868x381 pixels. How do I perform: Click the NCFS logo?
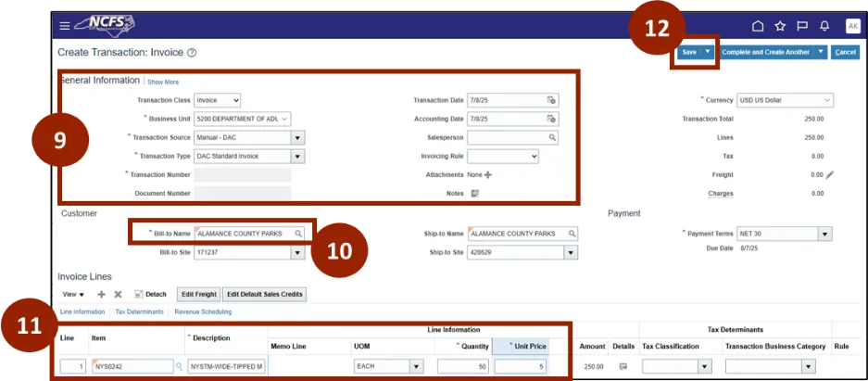click(104, 24)
